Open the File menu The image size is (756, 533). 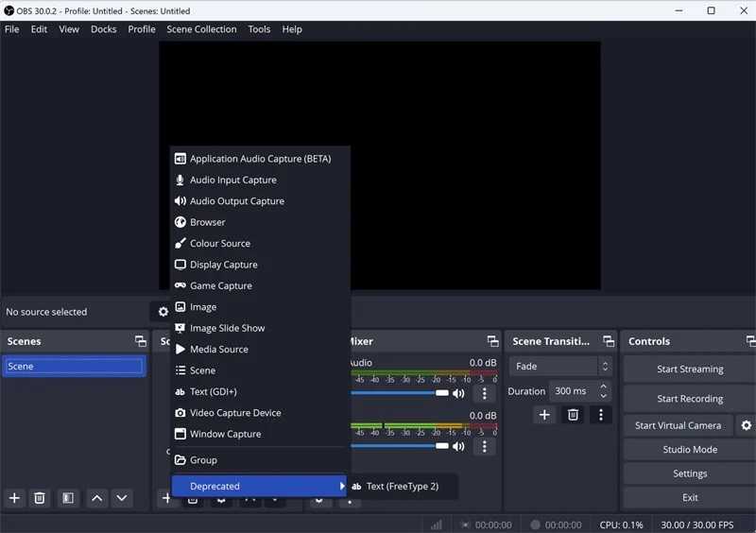[x=12, y=29]
